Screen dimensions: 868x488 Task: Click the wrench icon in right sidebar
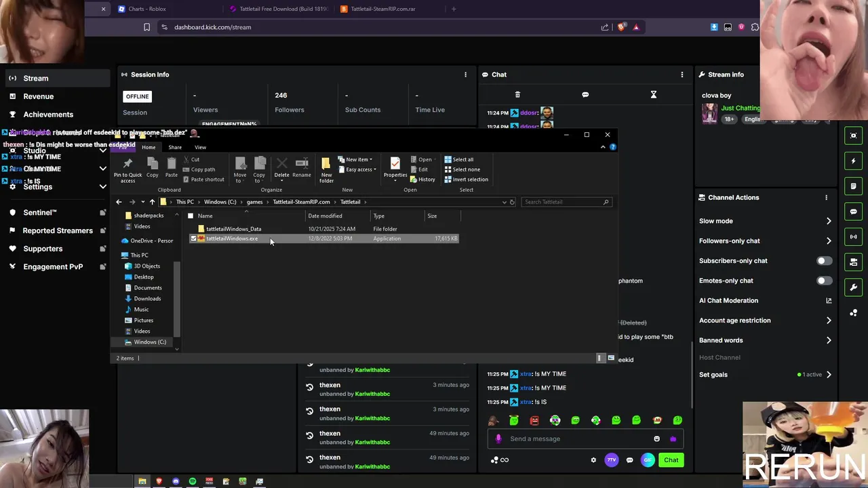click(x=854, y=287)
